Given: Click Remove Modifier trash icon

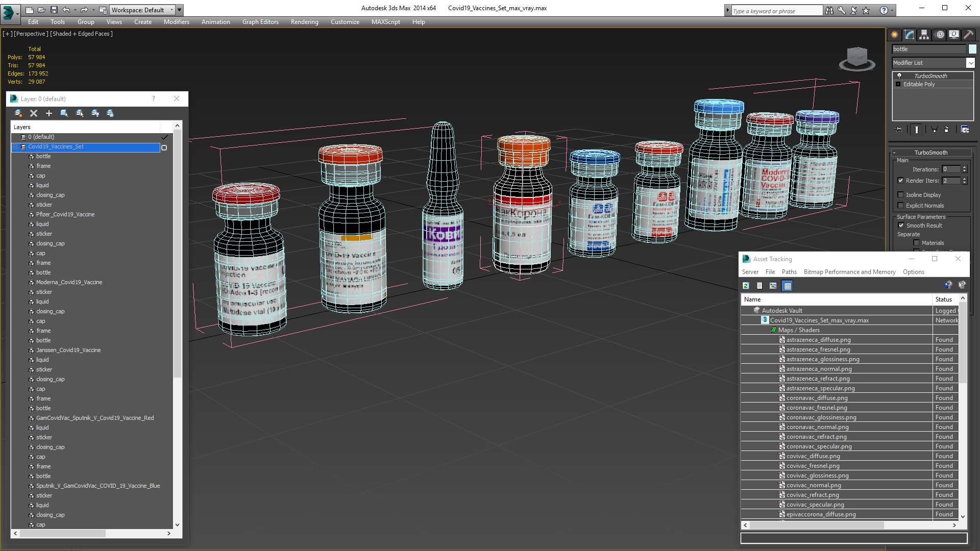Looking at the screenshot, I should click(x=947, y=130).
